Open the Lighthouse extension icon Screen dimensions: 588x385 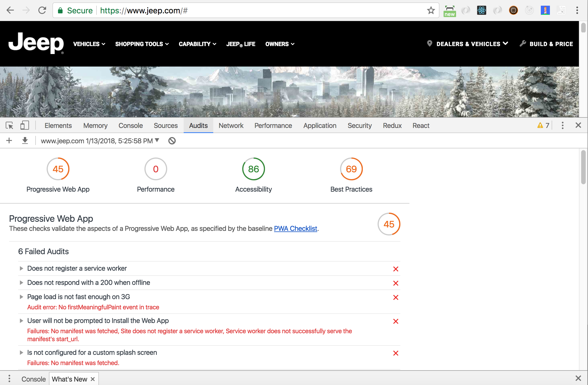(545, 11)
